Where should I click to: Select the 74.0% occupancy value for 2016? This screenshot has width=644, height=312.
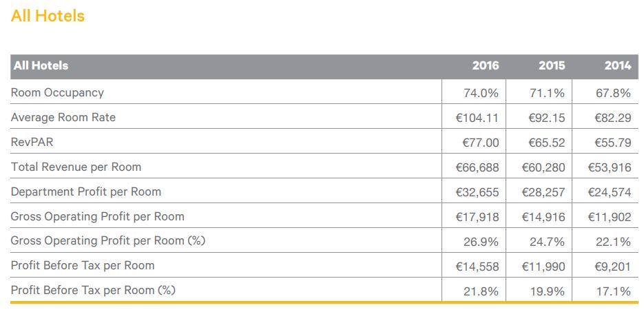[x=481, y=93]
